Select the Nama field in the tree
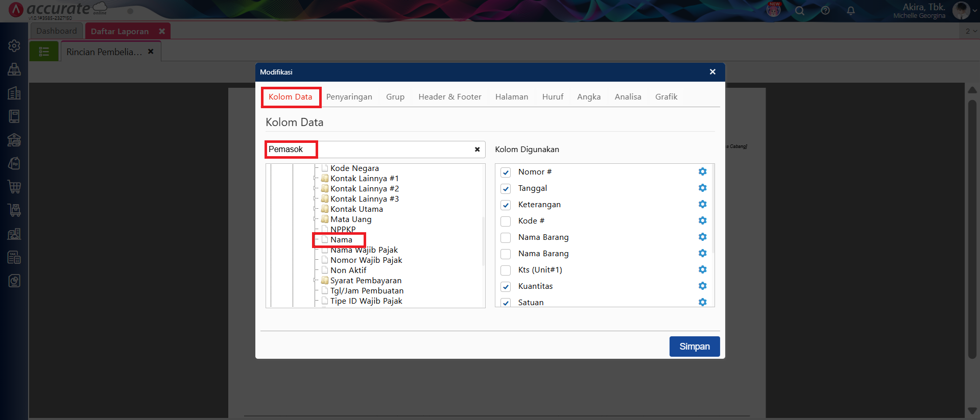 pyautogui.click(x=341, y=240)
